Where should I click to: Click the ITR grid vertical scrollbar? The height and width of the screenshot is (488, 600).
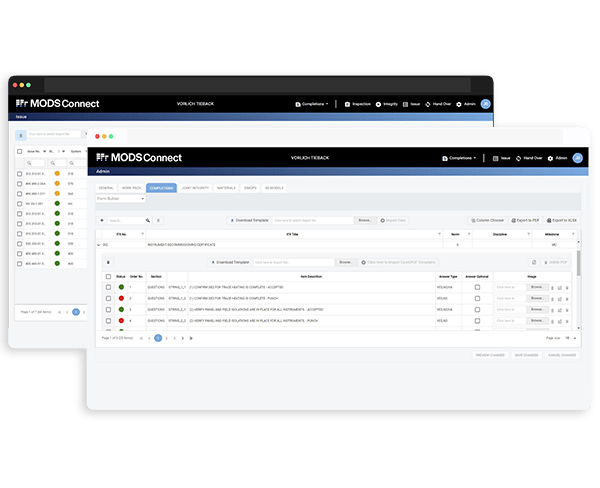[579, 264]
